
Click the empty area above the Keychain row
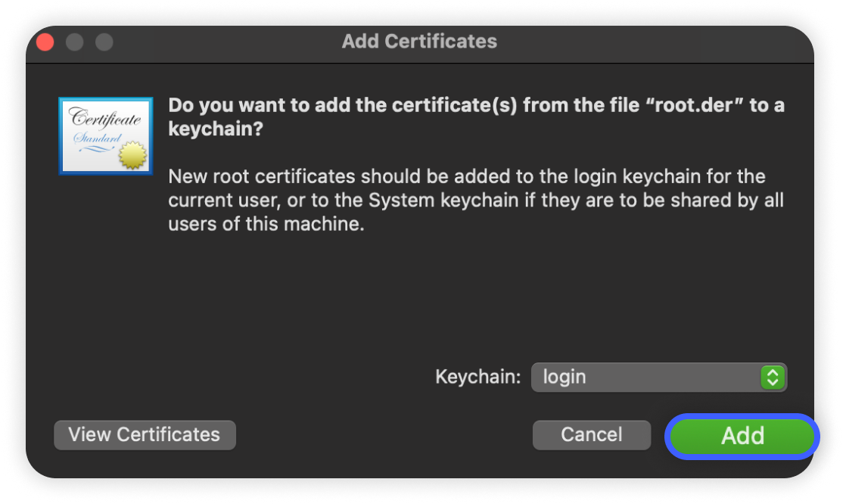pyautogui.click(x=477, y=303)
